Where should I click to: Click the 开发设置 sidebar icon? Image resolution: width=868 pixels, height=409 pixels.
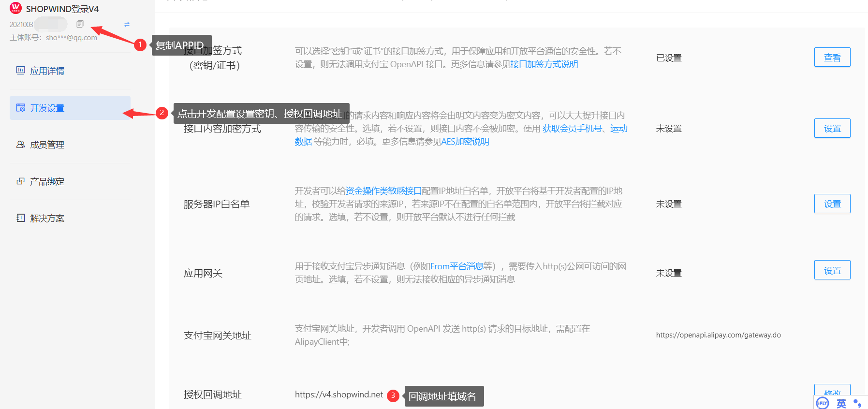pos(20,108)
